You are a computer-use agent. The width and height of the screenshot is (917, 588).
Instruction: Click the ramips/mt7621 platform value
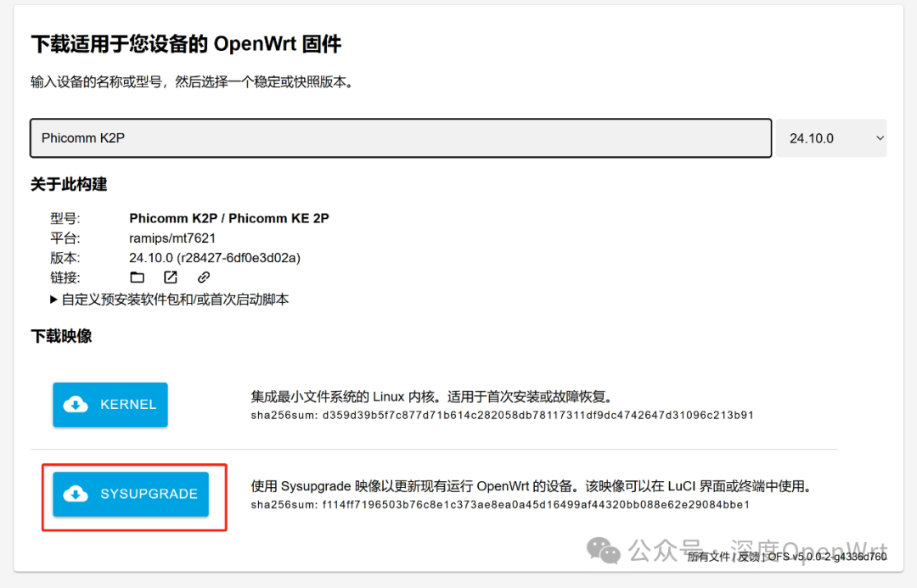click(x=172, y=238)
